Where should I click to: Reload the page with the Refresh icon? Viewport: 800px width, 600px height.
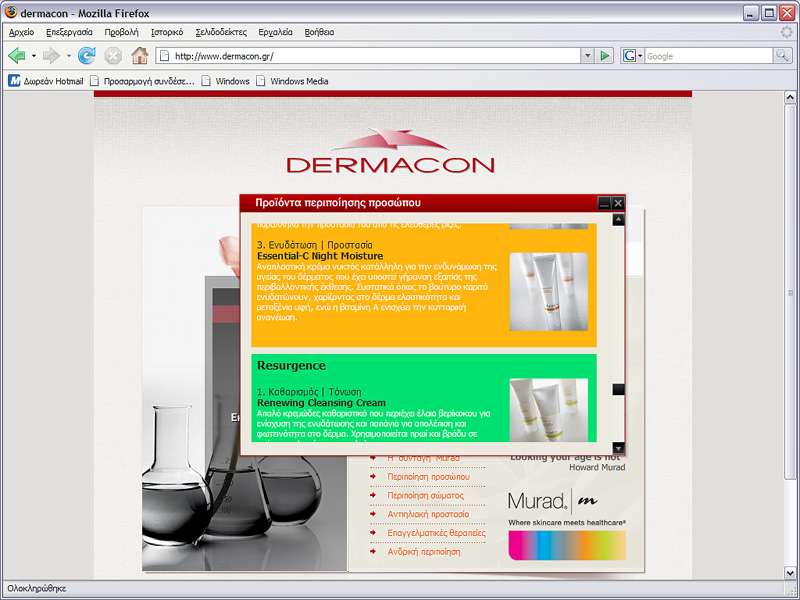click(x=87, y=56)
